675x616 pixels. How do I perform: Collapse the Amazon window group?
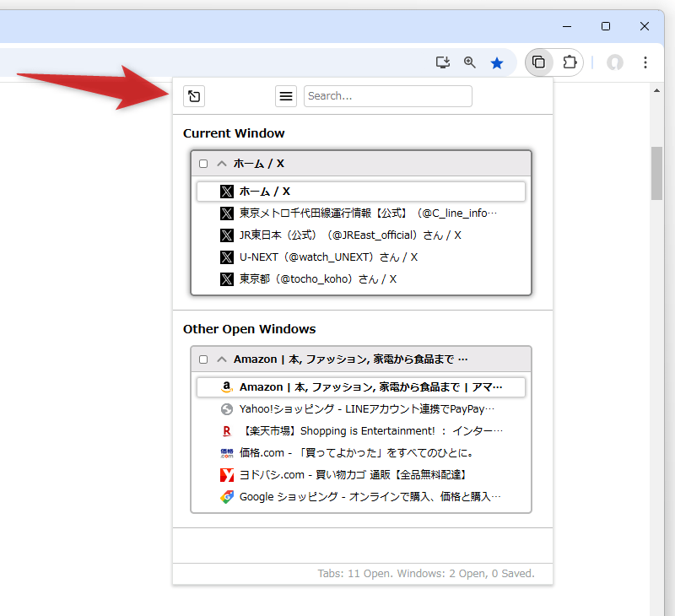tap(222, 359)
